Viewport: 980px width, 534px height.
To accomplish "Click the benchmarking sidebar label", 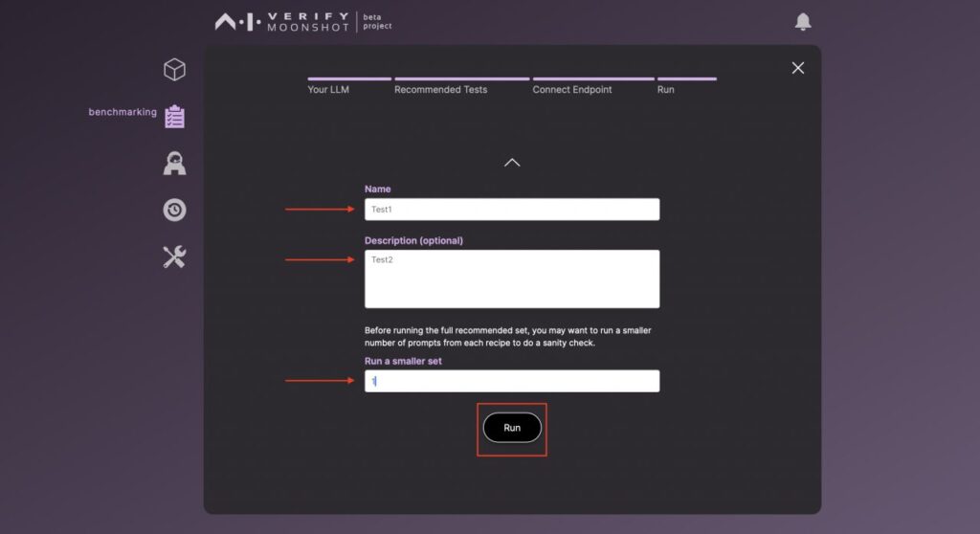I will [x=122, y=112].
